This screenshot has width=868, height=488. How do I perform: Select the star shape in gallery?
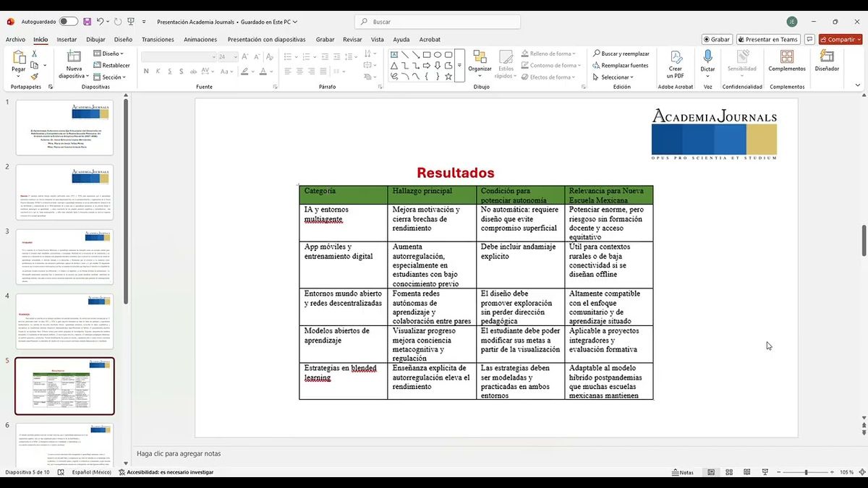point(448,76)
